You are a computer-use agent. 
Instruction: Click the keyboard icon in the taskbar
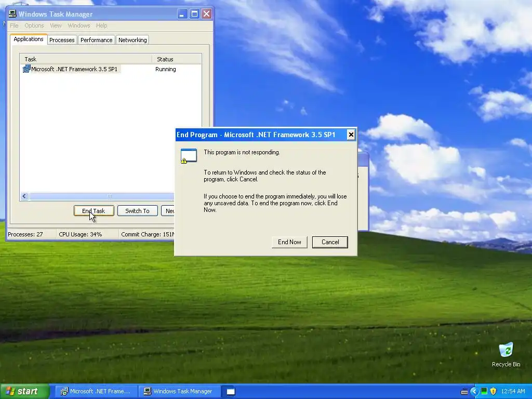(x=464, y=392)
